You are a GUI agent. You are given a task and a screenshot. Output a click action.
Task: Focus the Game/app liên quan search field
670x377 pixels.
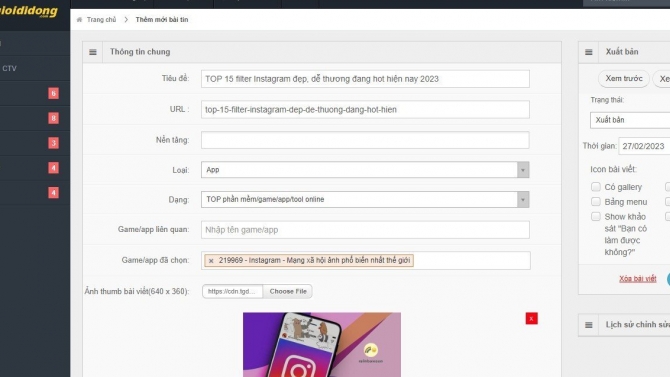coord(365,230)
